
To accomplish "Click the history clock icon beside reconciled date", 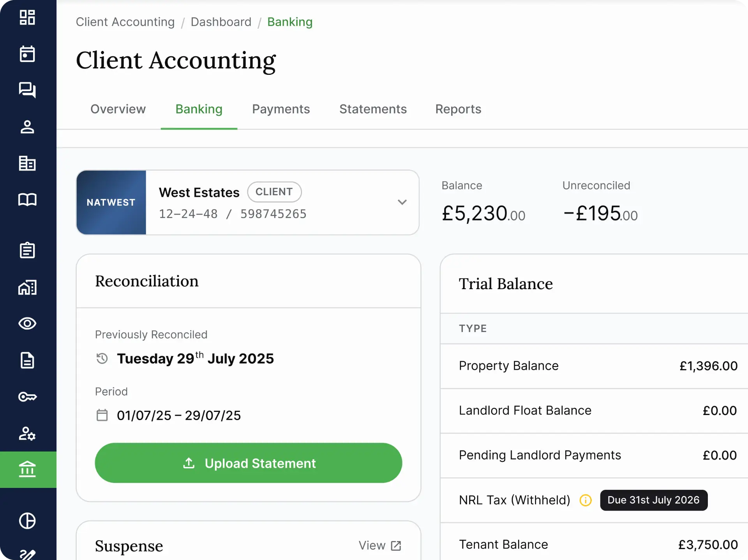I will [x=102, y=358].
